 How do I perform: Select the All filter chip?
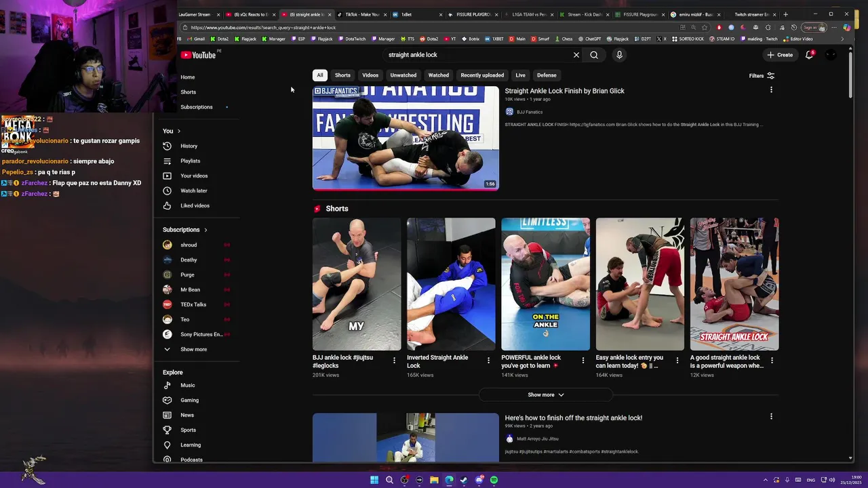coord(320,75)
